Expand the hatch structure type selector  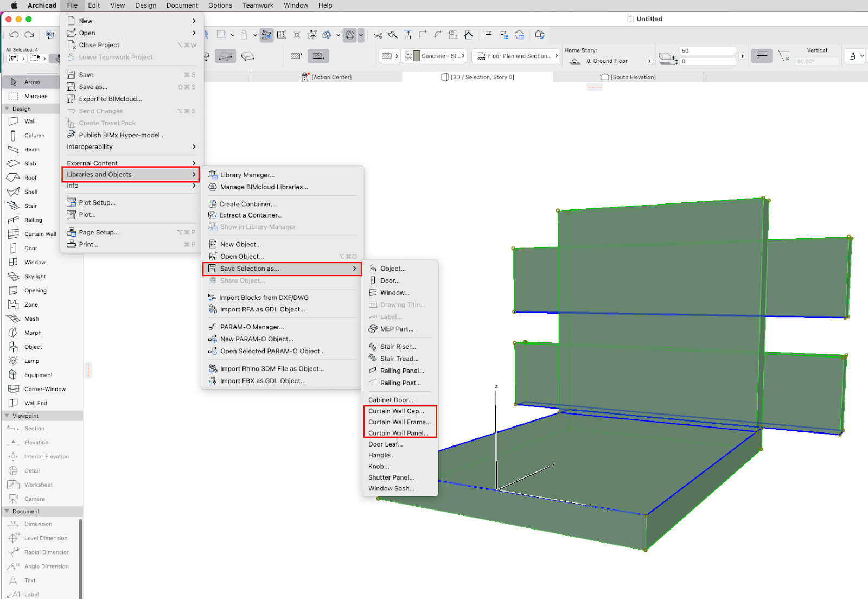coord(390,56)
